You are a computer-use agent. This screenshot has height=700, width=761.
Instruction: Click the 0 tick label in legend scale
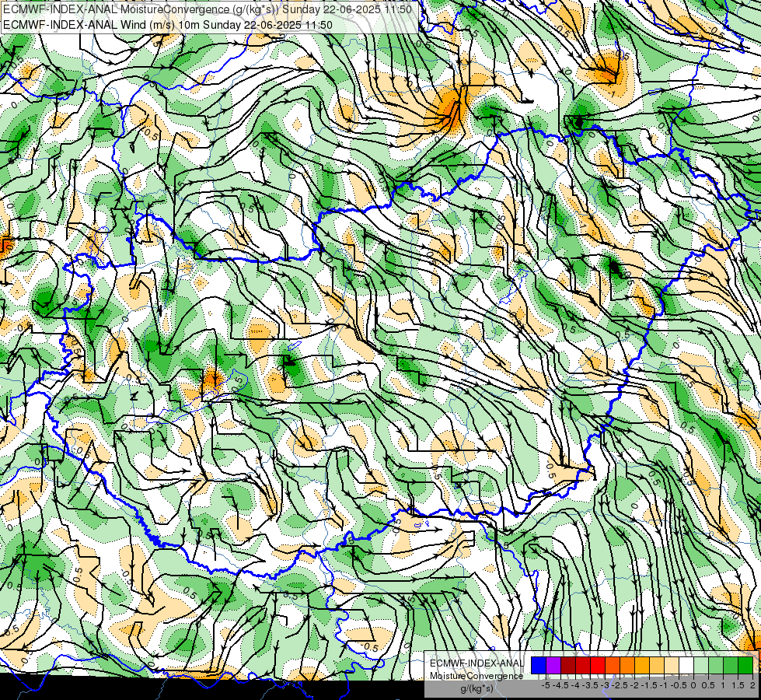click(x=693, y=685)
